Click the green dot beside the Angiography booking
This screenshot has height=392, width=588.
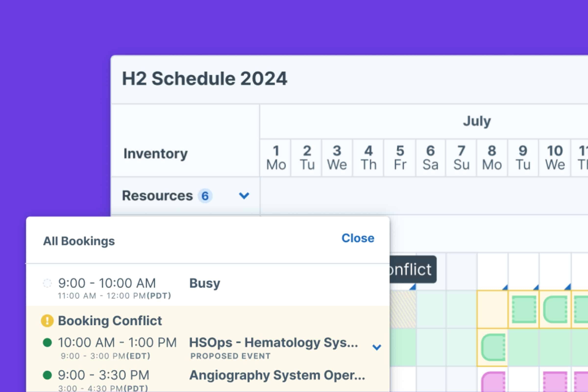(x=48, y=375)
